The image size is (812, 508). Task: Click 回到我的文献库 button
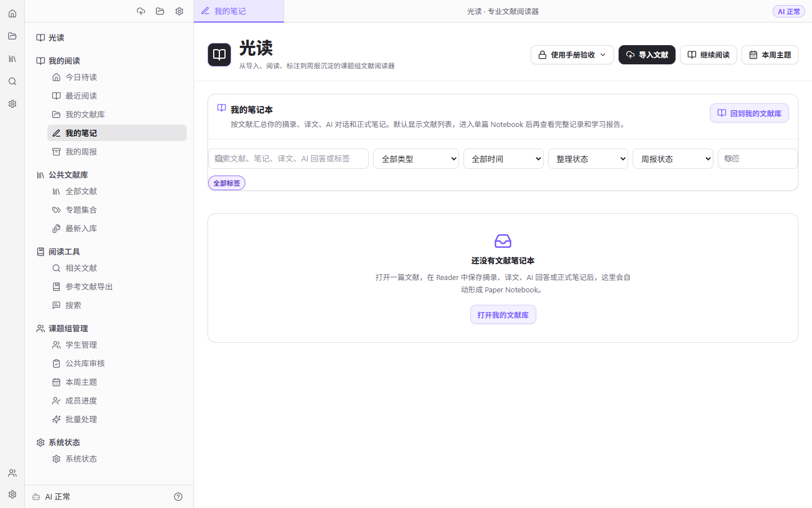point(749,113)
